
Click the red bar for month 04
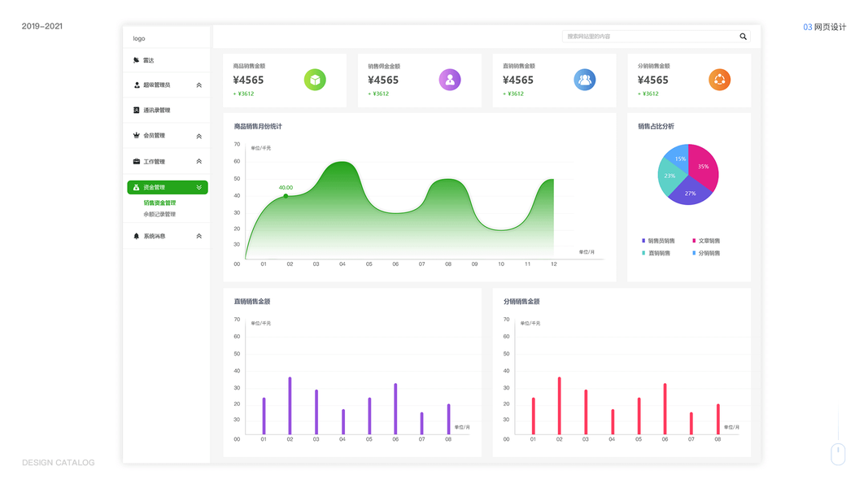[613, 422]
